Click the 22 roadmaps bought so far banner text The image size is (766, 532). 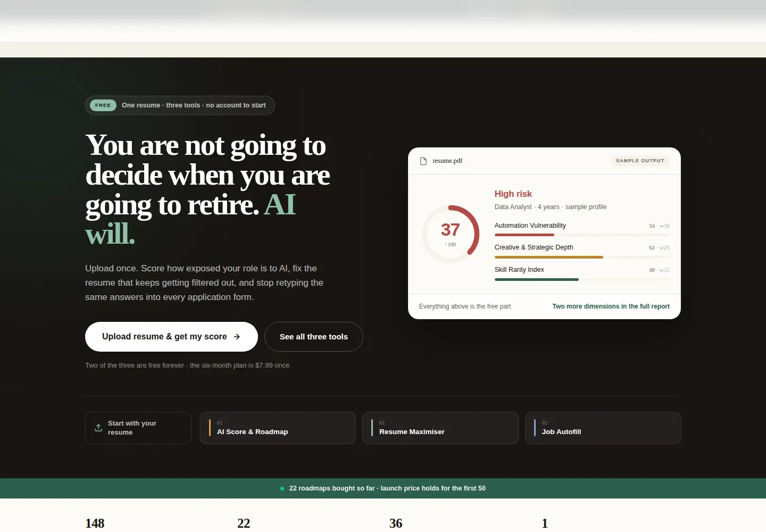(387, 488)
